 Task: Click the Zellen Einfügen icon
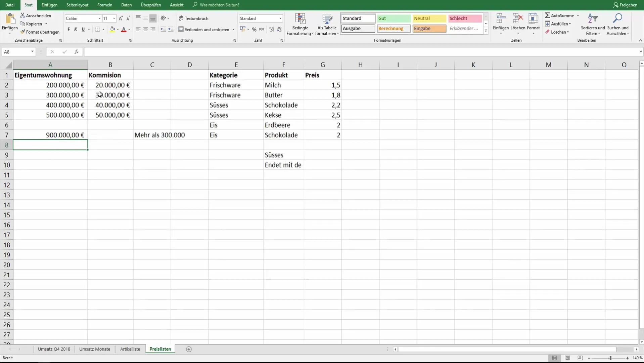pyautogui.click(x=501, y=19)
